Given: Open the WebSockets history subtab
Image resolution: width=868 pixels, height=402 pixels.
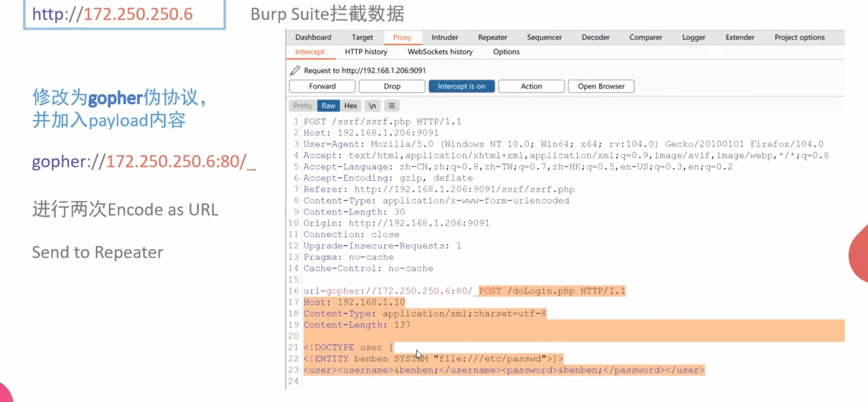Looking at the screenshot, I should (x=440, y=52).
